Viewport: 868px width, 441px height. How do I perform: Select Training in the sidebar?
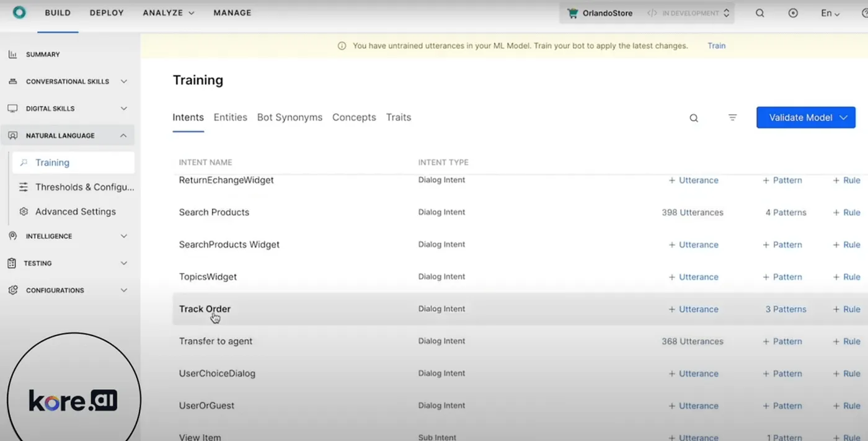coord(73,163)
